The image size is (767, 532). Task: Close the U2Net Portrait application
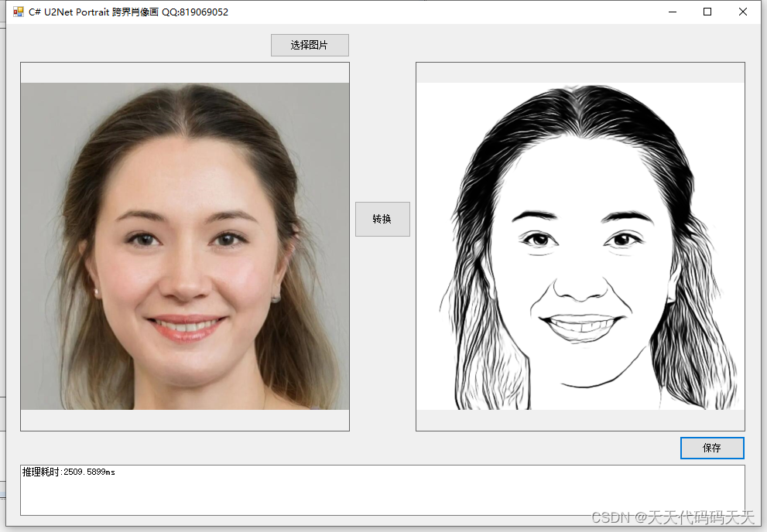[742, 12]
